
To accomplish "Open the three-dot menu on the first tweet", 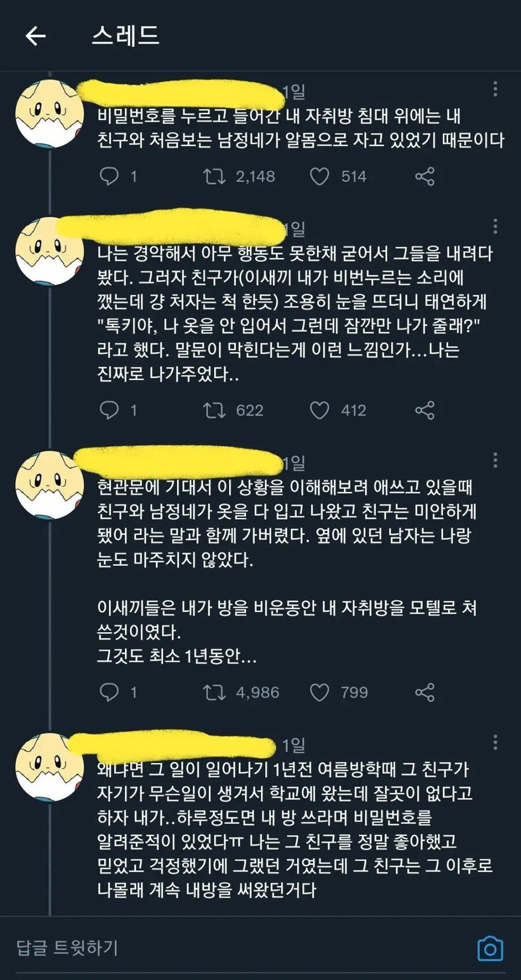I will [496, 88].
